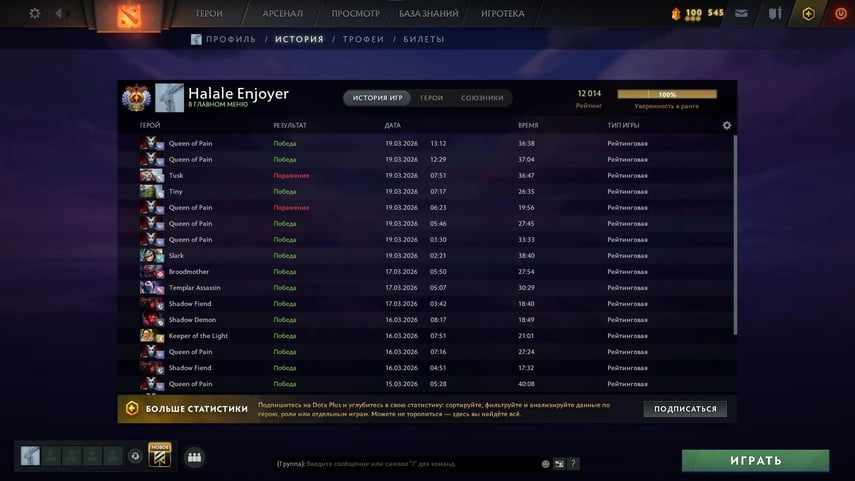Viewport: 855px width, 481px height.
Task: Switch to the Герои tab in history
Action: 431,98
